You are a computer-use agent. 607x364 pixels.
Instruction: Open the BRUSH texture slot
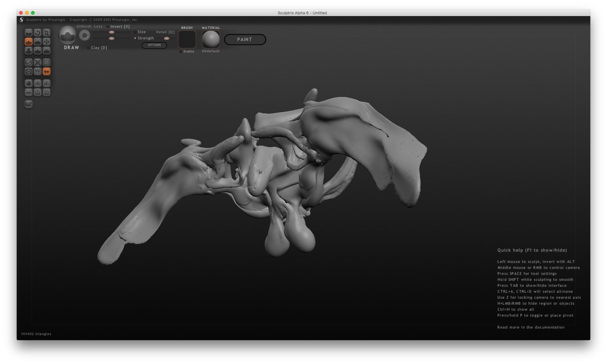187,39
